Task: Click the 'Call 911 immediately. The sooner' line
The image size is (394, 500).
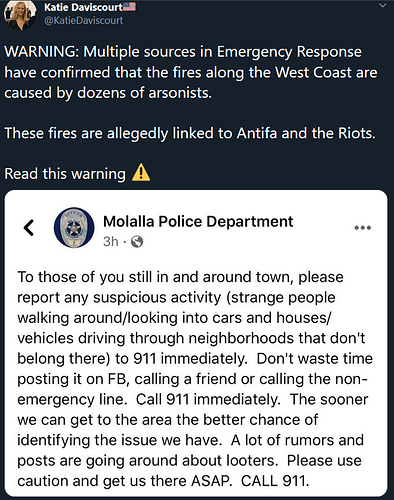Action: tap(252, 399)
